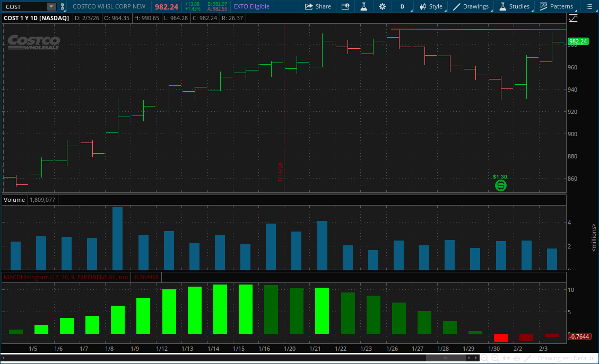
Task: Open the Patterns menu
Action: click(557, 6)
